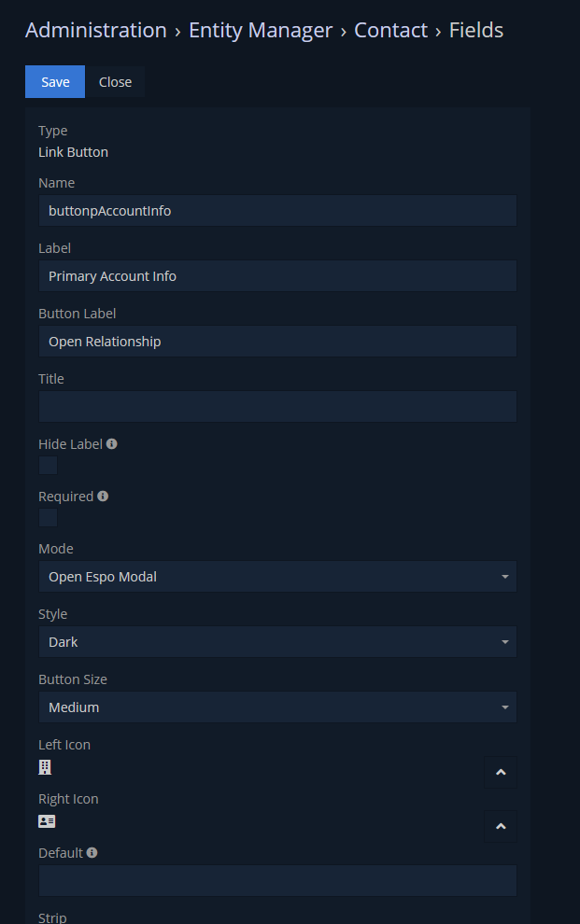The width and height of the screenshot is (580, 924).
Task: Open Entity Manager from the breadcrumb
Action: [261, 30]
